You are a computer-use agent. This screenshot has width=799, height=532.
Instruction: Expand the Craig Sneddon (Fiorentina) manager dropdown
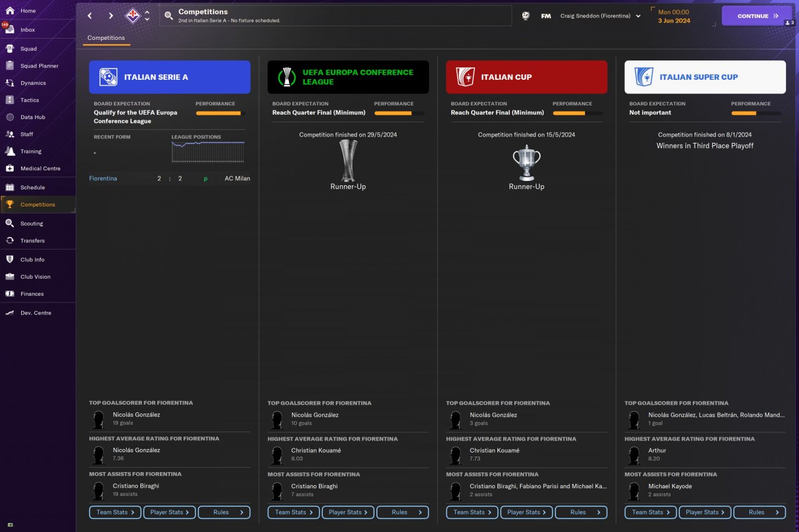coord(600,16)
